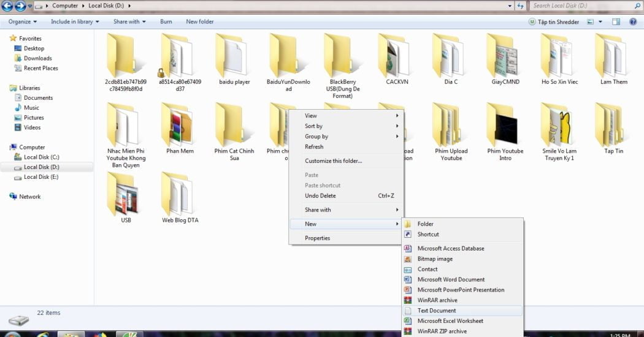Select the Smile Vo Lam Truyen Ky 1 folder
644x337 pixels.
click(559, 132)
